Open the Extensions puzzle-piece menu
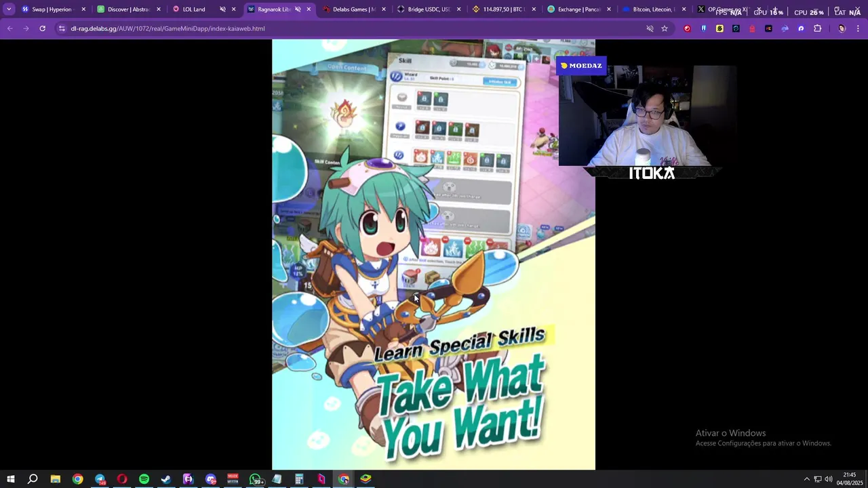Image resolution: width=868 pixels, height=488 pixels. click(817, 28)
